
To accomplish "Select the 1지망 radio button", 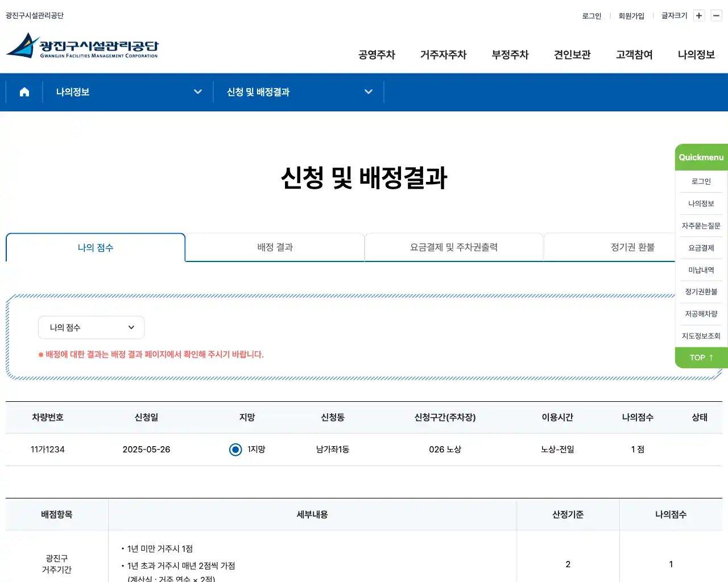I will point(235,450).
